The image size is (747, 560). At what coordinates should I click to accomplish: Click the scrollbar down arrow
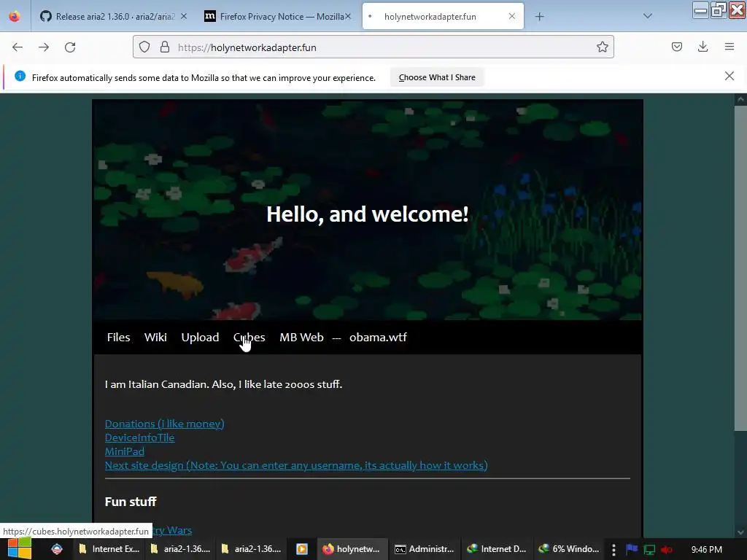pos(740,532)
